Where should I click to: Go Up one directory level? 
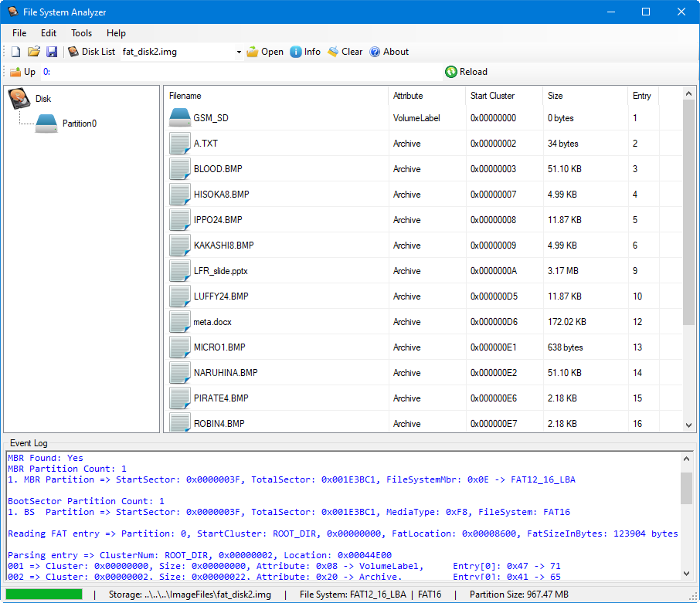point(22,72)
